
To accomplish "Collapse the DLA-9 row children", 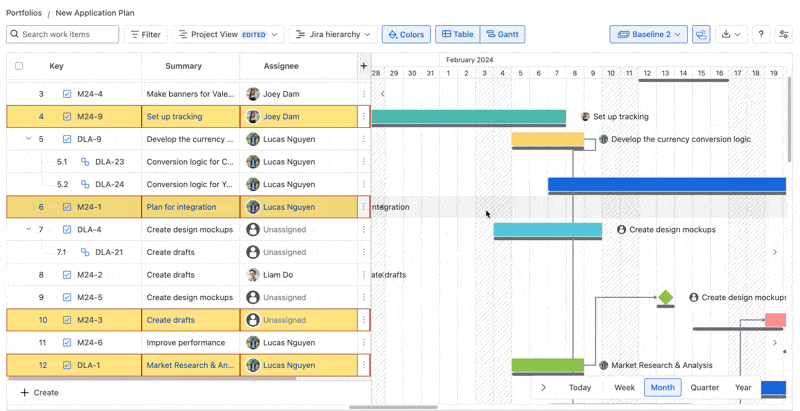I will pyautogui.click(x=28, y=139).
